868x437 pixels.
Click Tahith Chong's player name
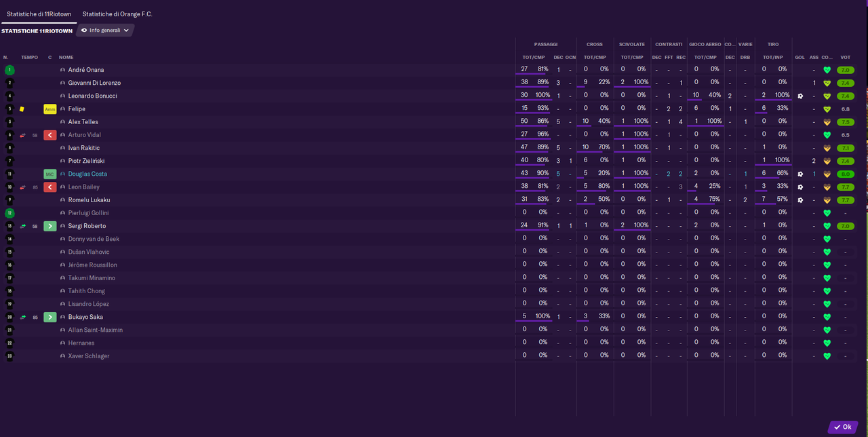click(x=86, y=291)
